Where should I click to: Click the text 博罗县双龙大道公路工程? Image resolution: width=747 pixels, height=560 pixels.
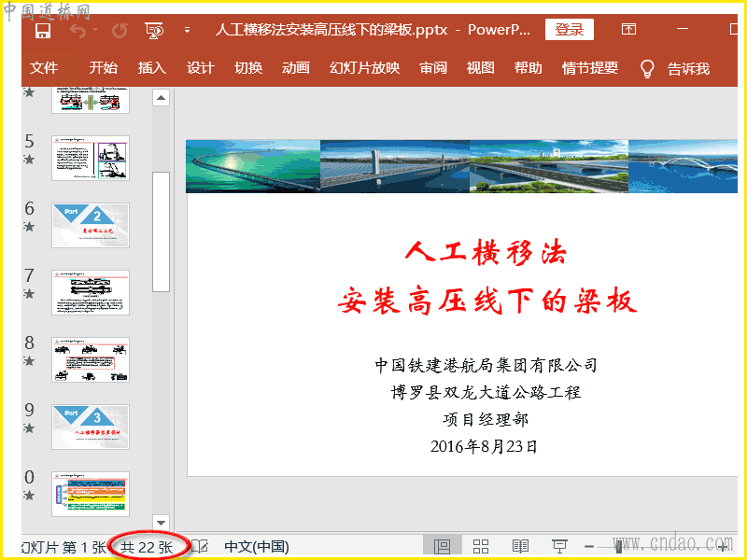[x=486, y=392]
